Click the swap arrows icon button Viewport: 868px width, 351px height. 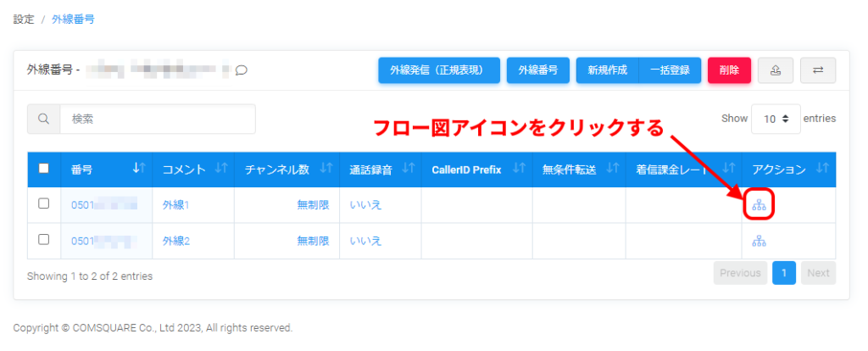click(818, 71)
